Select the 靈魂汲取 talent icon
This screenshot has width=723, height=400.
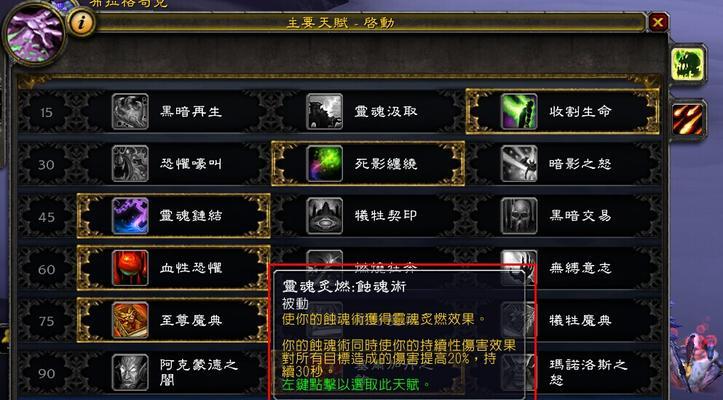click(325, 112)
